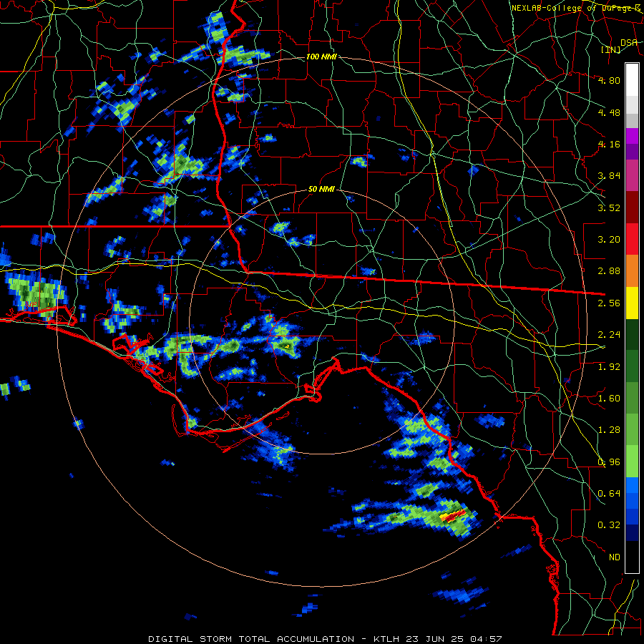The width and height of the screenshot is (644, 644).
Task: Pick the darkest green swatch near 2.24
Action: point(632,334)
